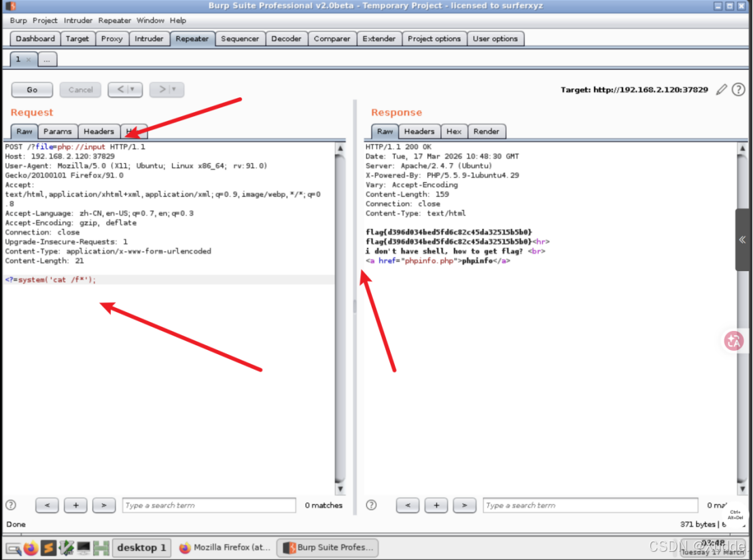
Task: Select the Request Headers tab
Action: 99,131
